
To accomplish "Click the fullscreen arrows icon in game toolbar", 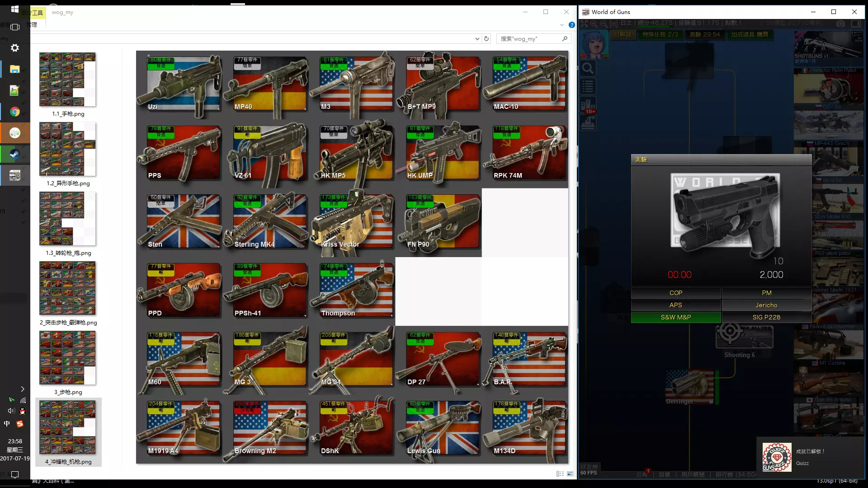I will [584, 23].
